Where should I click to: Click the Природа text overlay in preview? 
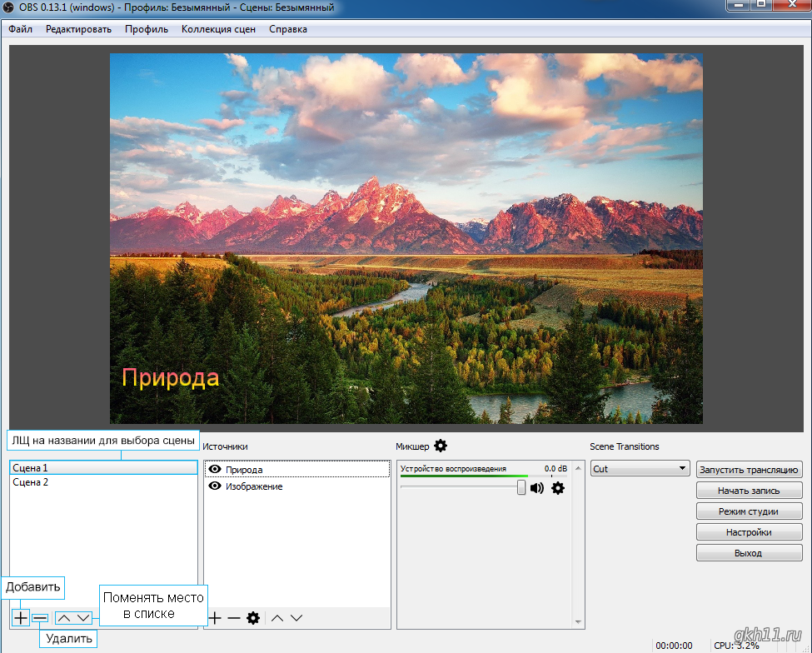click(171, 378)
